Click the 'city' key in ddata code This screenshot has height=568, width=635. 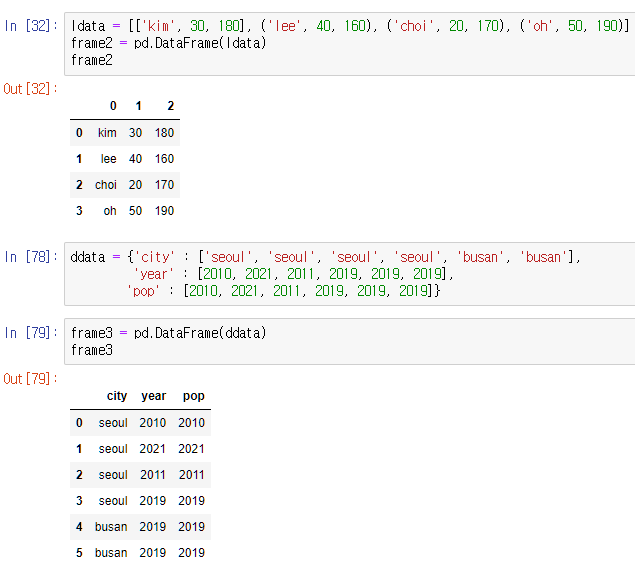pos(154,257)
